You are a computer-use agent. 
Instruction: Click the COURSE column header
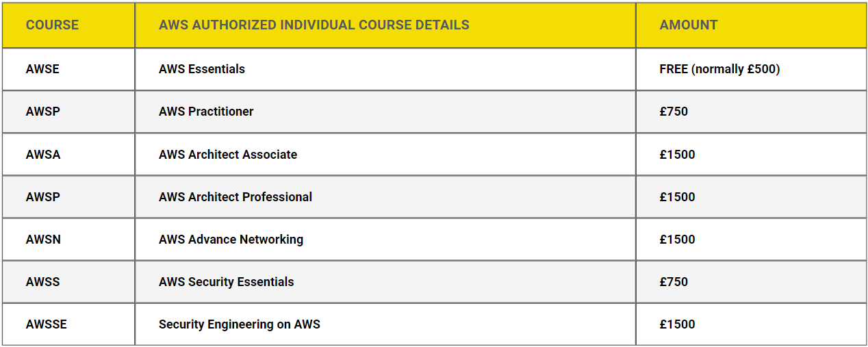(52, 25)
